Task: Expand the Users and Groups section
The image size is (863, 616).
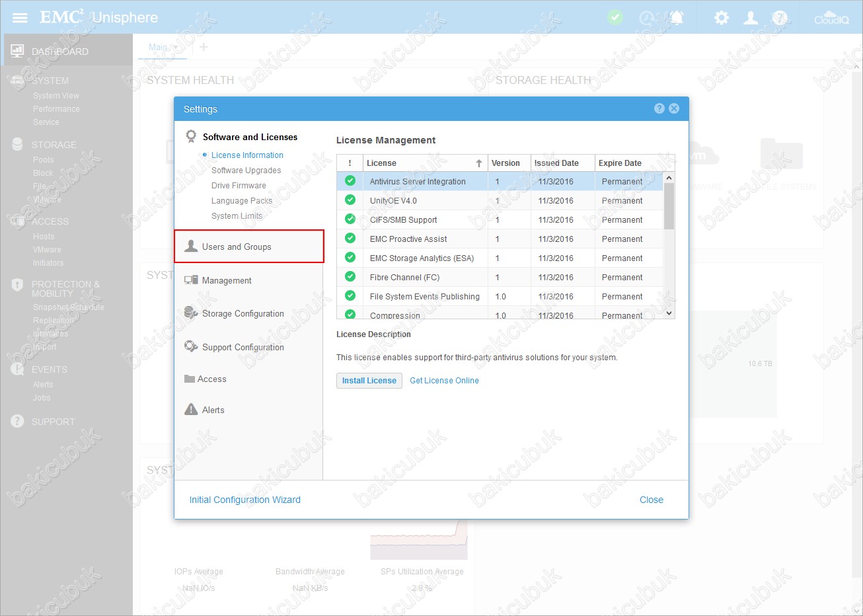Action: pos(249,247)
